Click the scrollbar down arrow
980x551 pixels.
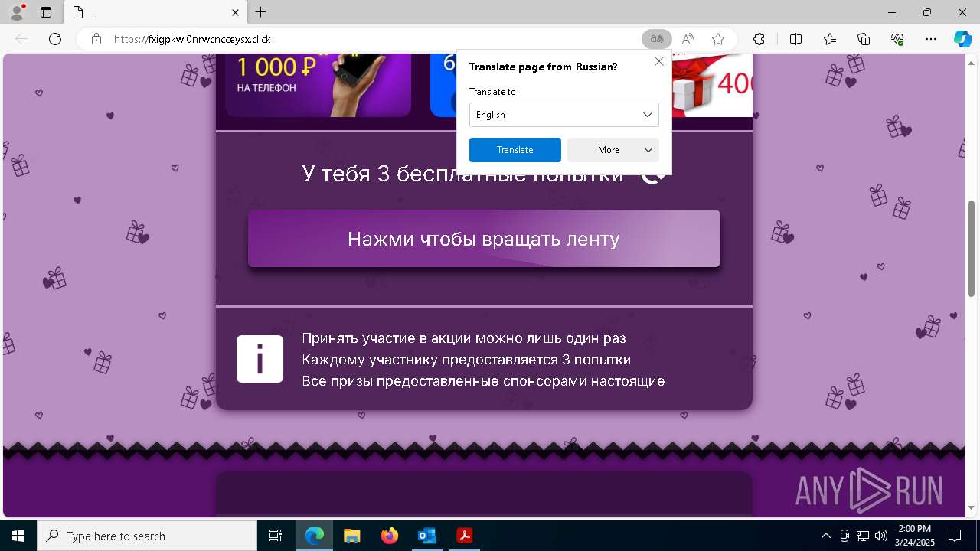click(x=972, y=508)
